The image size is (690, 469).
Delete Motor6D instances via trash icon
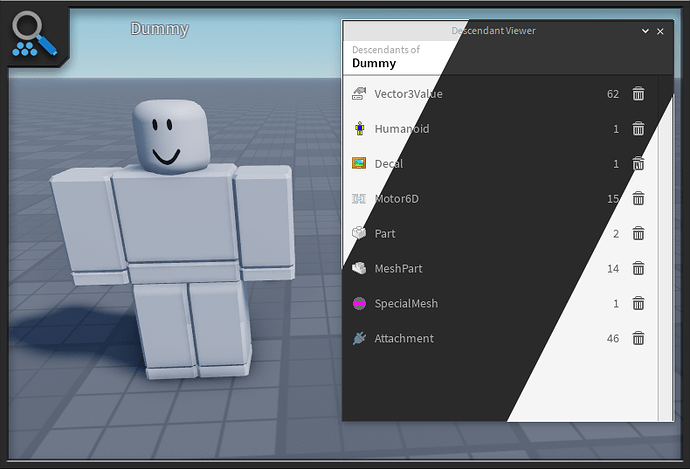[638, 198]
